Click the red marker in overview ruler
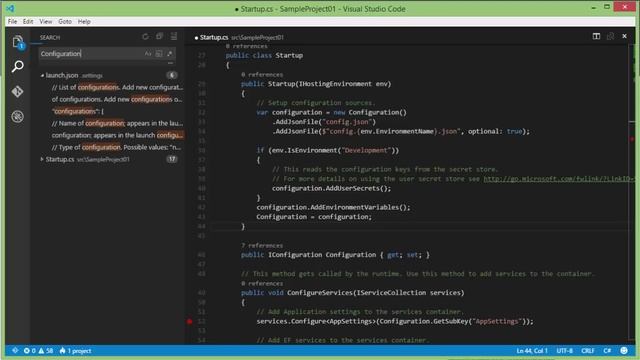The width and height of the screenshot is (640, 360). 632,139
